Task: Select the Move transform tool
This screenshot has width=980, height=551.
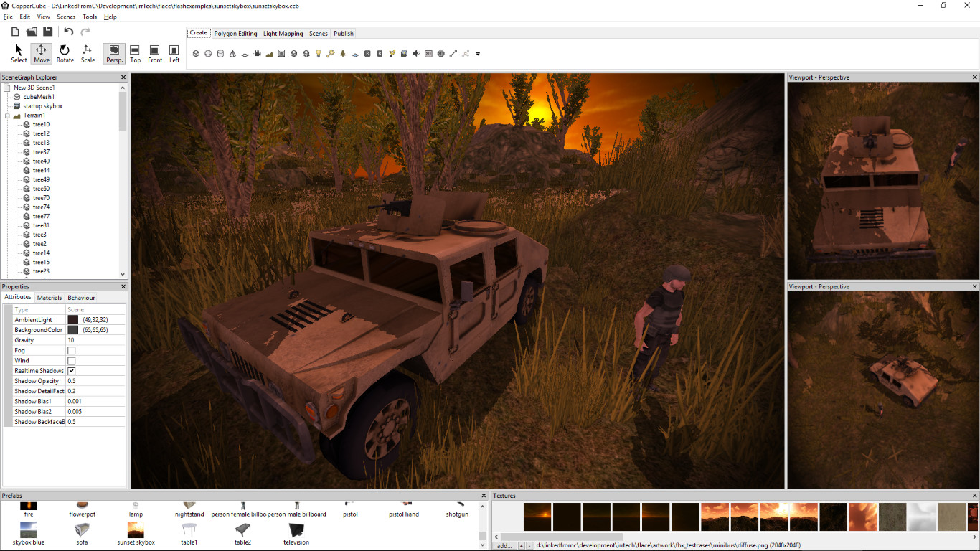Action: [41, 53]
